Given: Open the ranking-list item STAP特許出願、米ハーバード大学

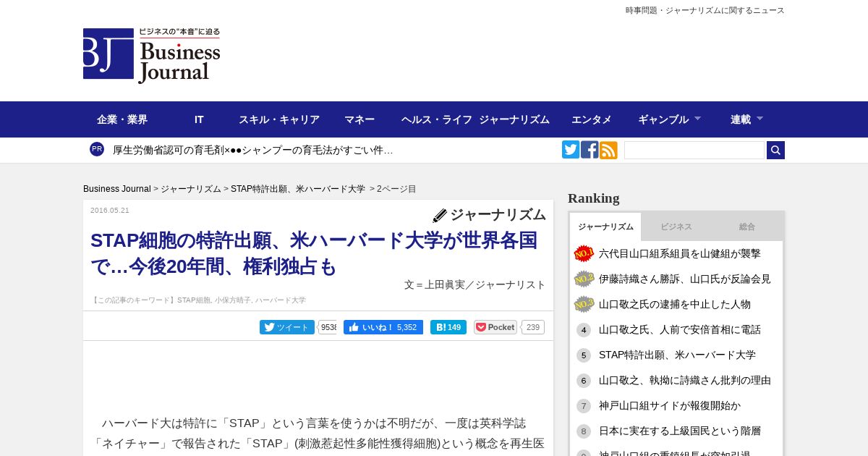Looking at the screenshot, I should tap(677, 355).
